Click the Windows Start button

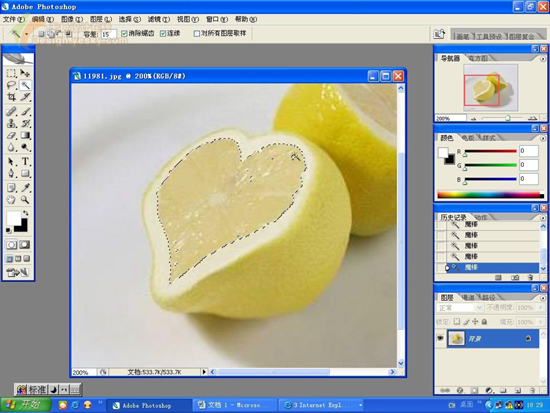click(25, 405)
